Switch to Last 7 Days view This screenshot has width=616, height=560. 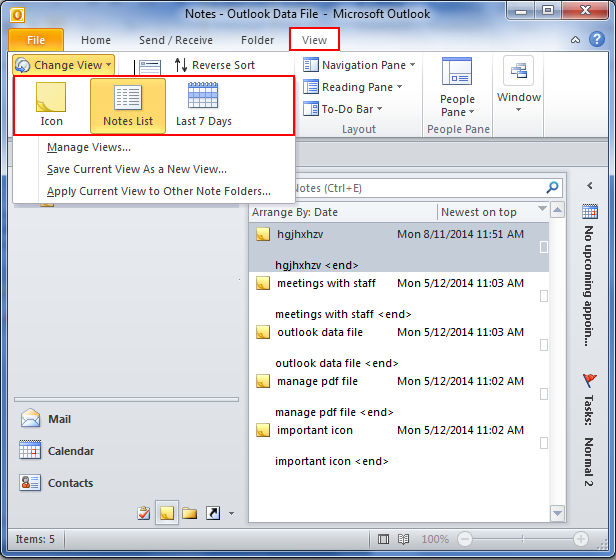pyautogui.click(x=204, y=105)
